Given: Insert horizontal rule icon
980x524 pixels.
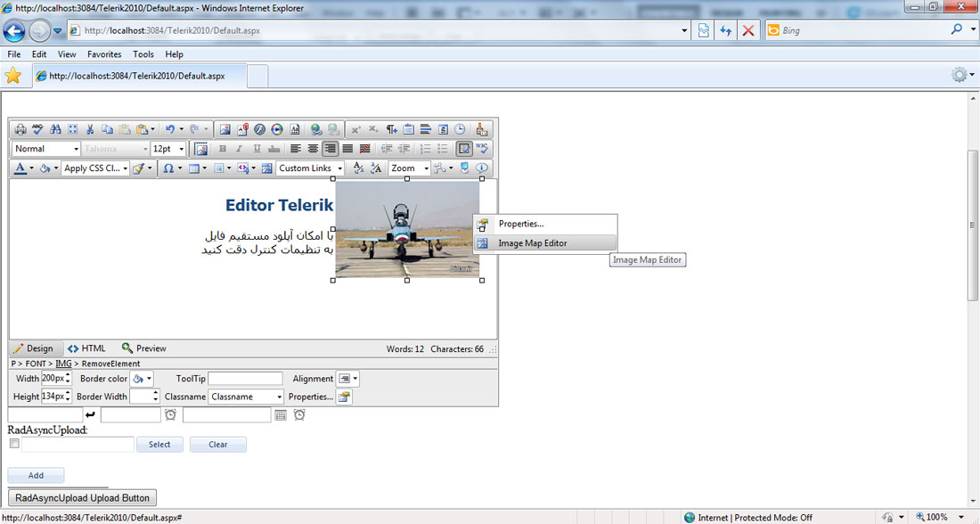Looking at the screenshot, I should pos(426,129).
